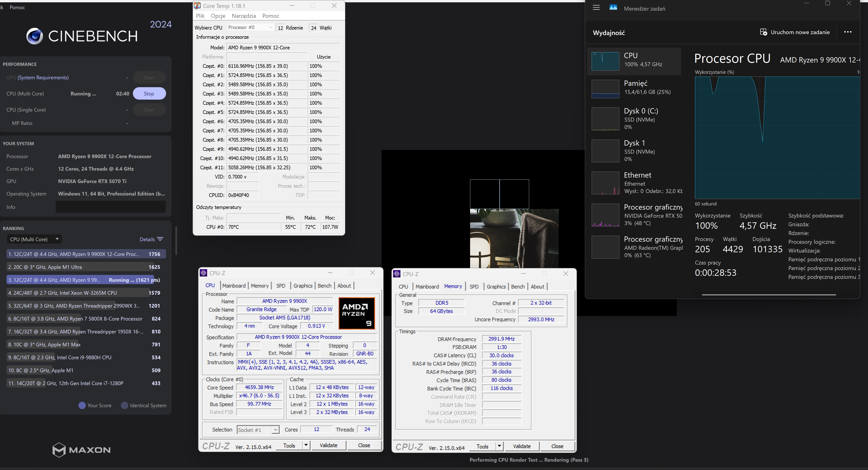Open the Task Manager three-dots more menu
868x470 pixels.
point(848,32)
